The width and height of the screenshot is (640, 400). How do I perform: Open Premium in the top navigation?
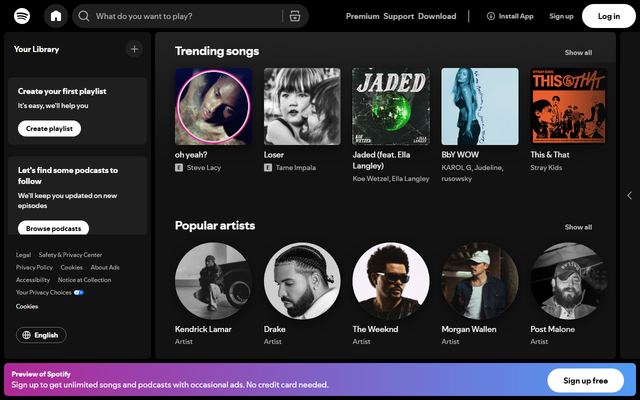pos(362,16)
